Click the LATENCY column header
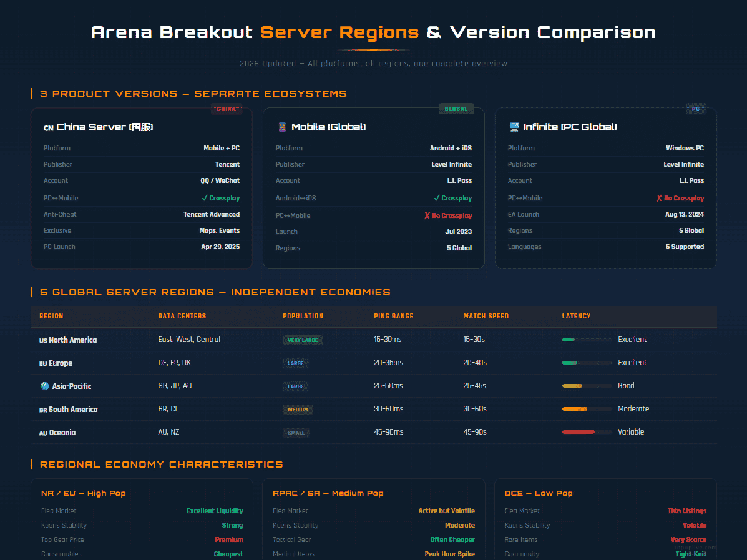747x560 pixels. click(x=577, y=316)
